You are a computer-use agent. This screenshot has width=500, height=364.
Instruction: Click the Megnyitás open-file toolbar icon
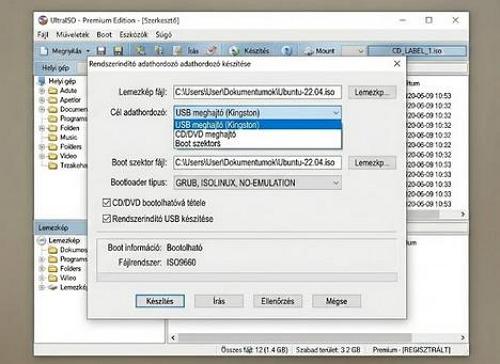click(x=44, y=51)
